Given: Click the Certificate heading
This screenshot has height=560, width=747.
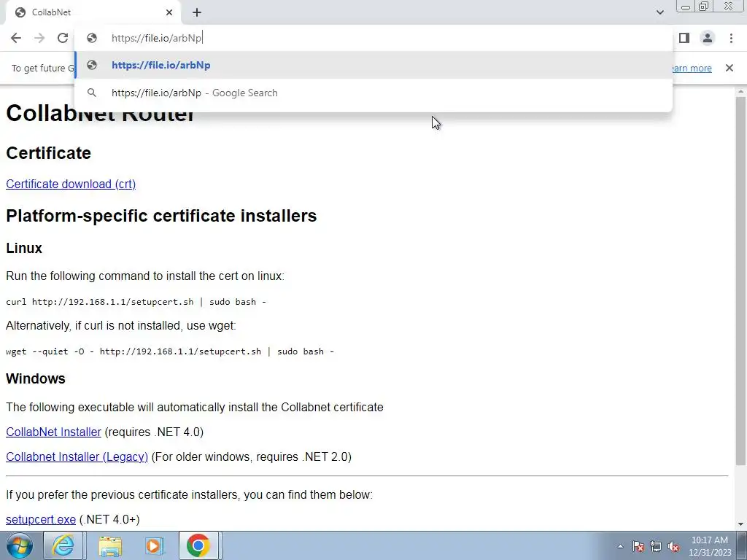Looking at the screenshot, I should (49, 153).
